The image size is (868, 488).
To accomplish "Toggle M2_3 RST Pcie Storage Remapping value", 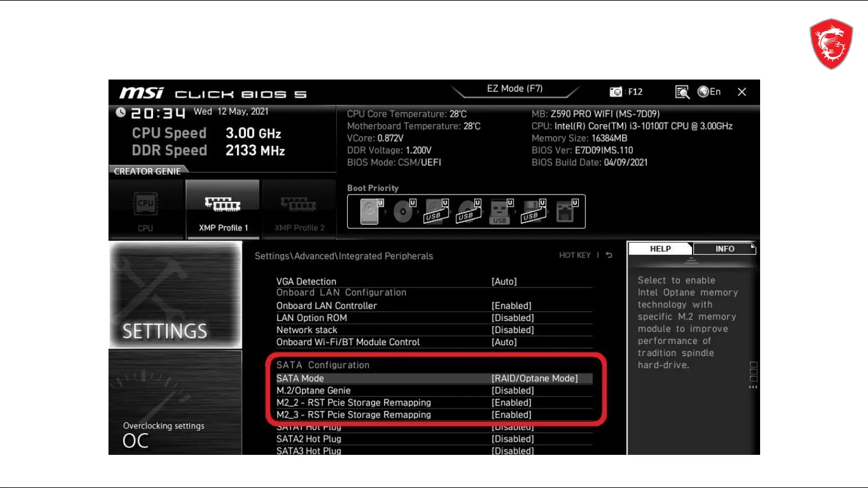I will (x=511, y=414).
